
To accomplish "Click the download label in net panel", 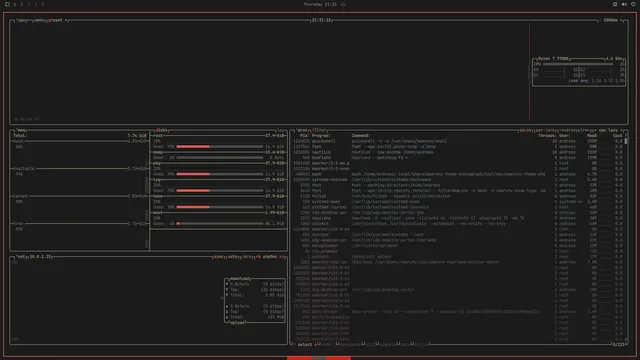I will [240, 279].
